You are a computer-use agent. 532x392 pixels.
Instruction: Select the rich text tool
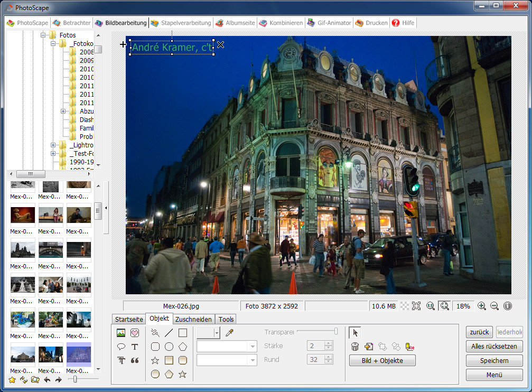click(121, 360)
